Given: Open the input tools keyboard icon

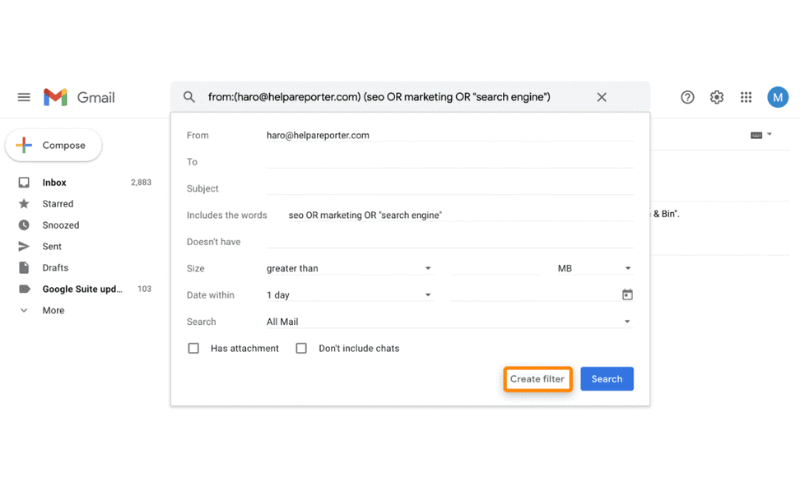Looking at the screenshot, I should (756, 135).
